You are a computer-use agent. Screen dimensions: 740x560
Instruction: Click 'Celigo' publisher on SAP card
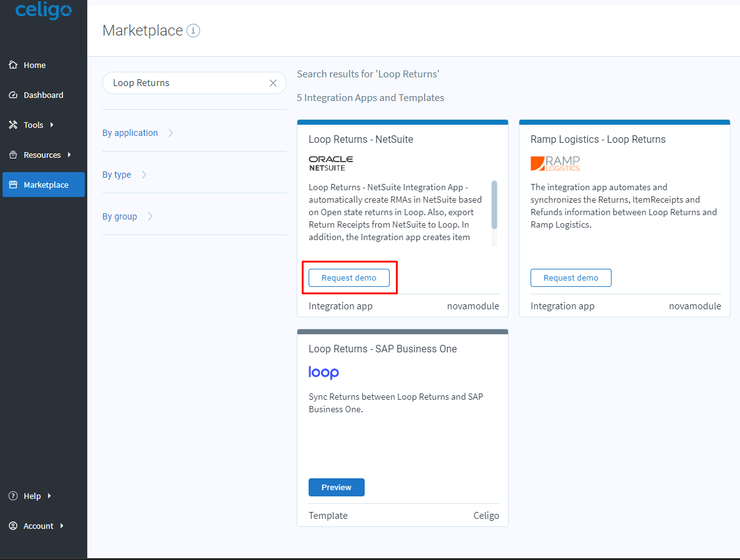click(486, 516)
